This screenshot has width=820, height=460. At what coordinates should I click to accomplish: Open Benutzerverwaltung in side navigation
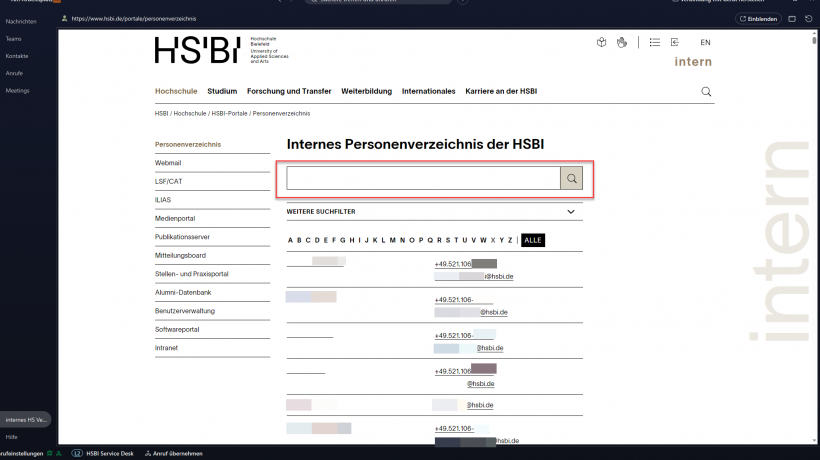point(185,311)
